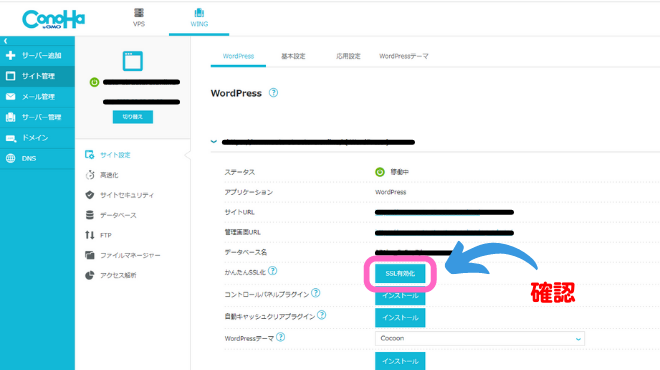The image size is (660, 370).
Task: Open the Cocoon theme dropdown
Action: point(480,338)
